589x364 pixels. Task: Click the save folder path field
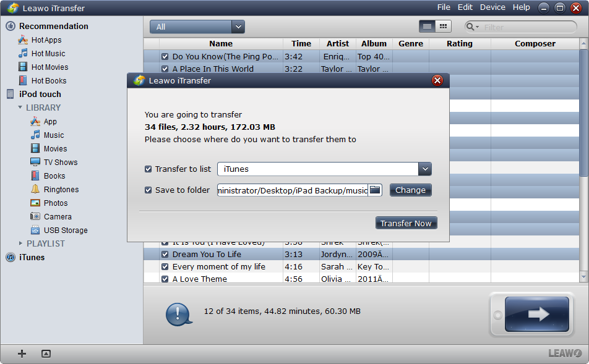292,190
